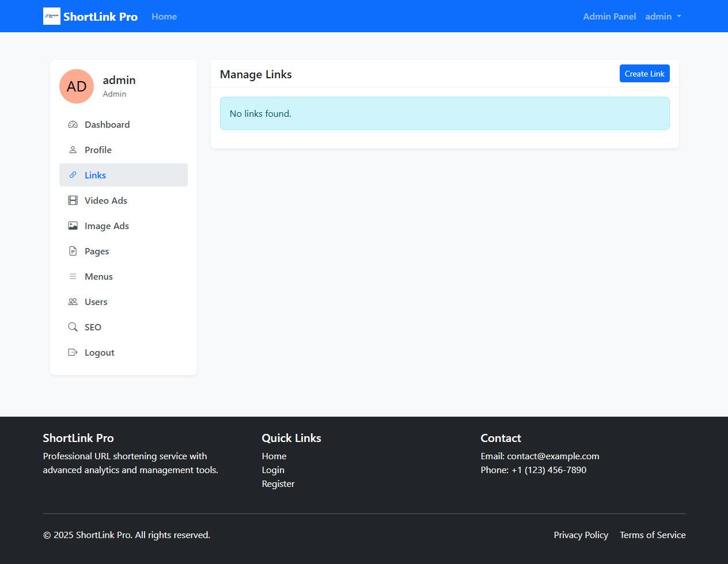Open the Privacy Policy footer link
Screen dimensions: 728x564
(x=581, y=535)
